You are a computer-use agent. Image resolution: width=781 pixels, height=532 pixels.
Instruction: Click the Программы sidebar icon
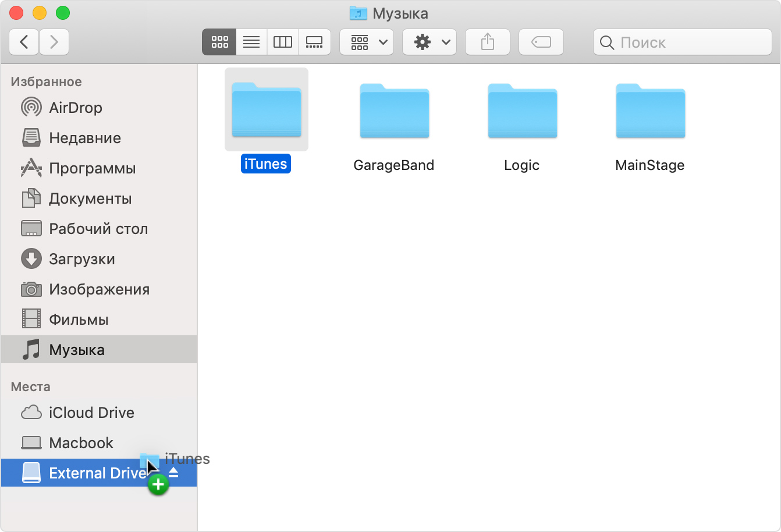[31, 168]
